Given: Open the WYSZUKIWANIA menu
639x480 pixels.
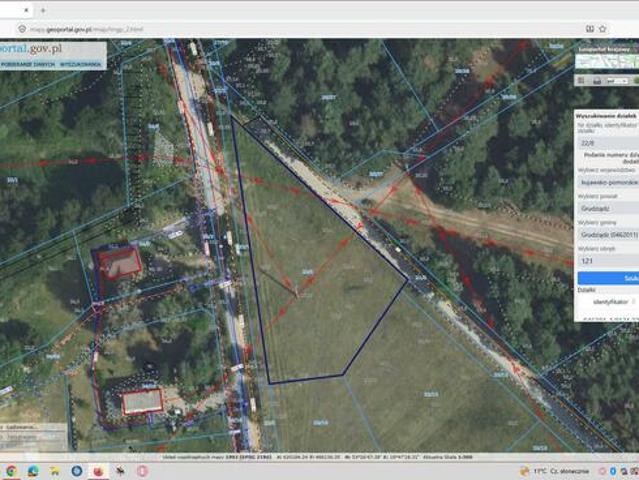Looking at the screenshot, I should (80, 64).
